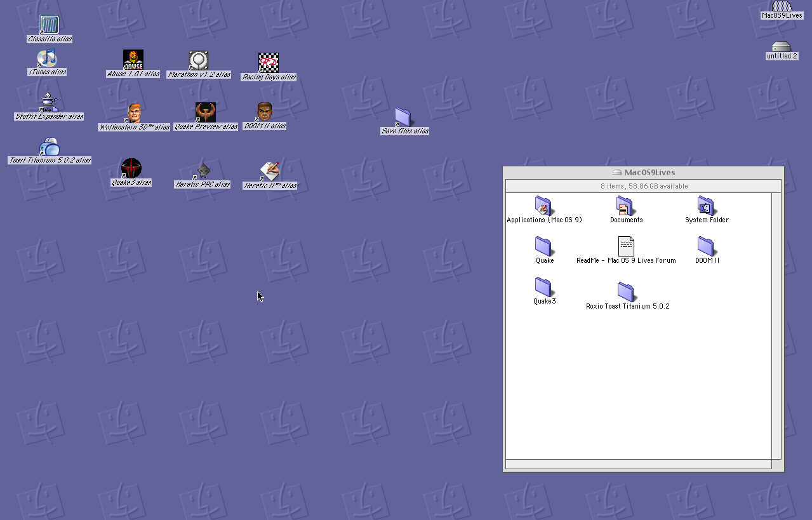
Task: Click the 'Heretic PPC alias' label text
Action: point(203,185)
